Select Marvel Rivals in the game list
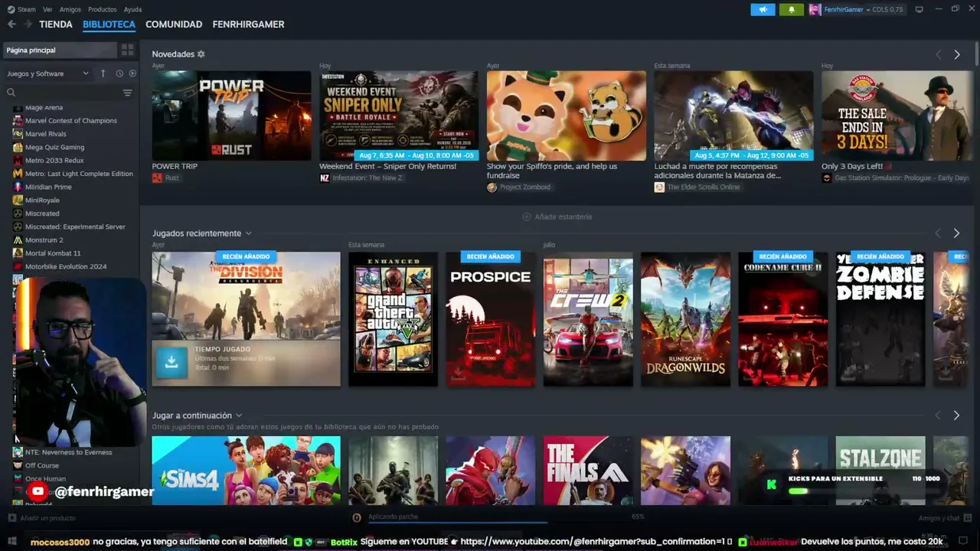The image size is (980, 551). click(46, 134)
